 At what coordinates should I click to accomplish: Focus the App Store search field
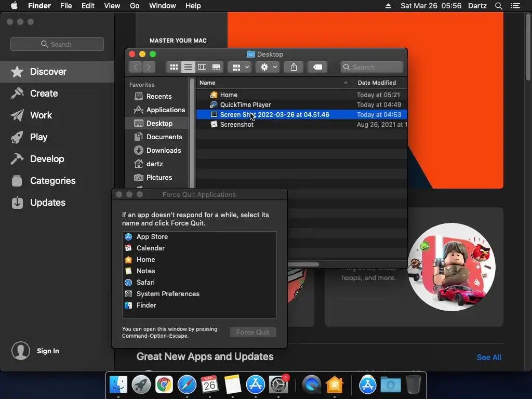click(57, 44)
